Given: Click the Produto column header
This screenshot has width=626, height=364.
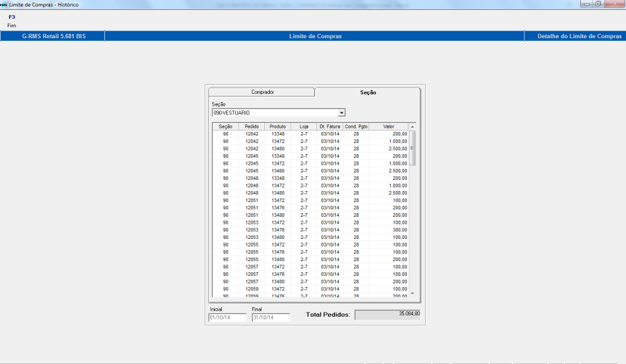Looking at the screenshot, I should tap(278, 126).
